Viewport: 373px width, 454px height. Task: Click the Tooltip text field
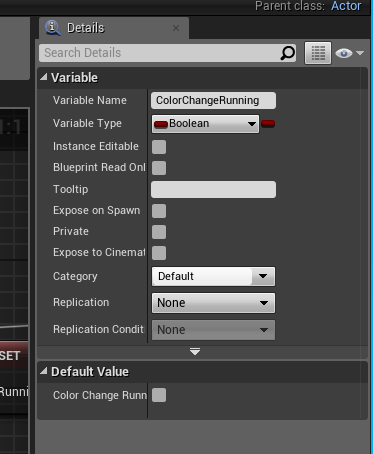click(x=213, y=189)
